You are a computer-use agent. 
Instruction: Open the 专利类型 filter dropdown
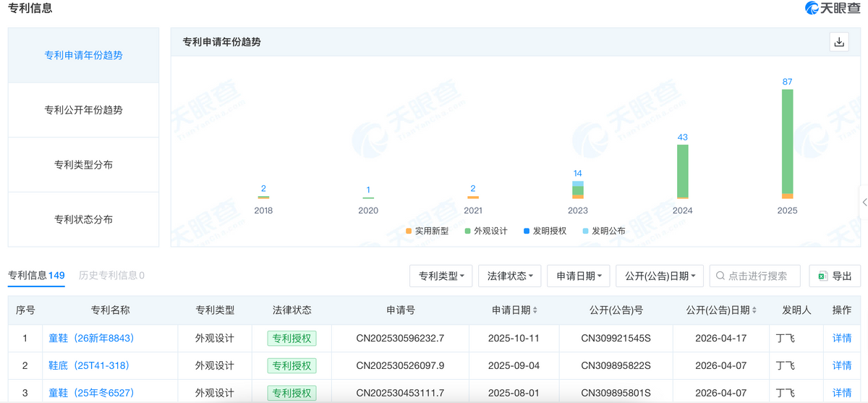pyautogui.click(x=441, y=276)
